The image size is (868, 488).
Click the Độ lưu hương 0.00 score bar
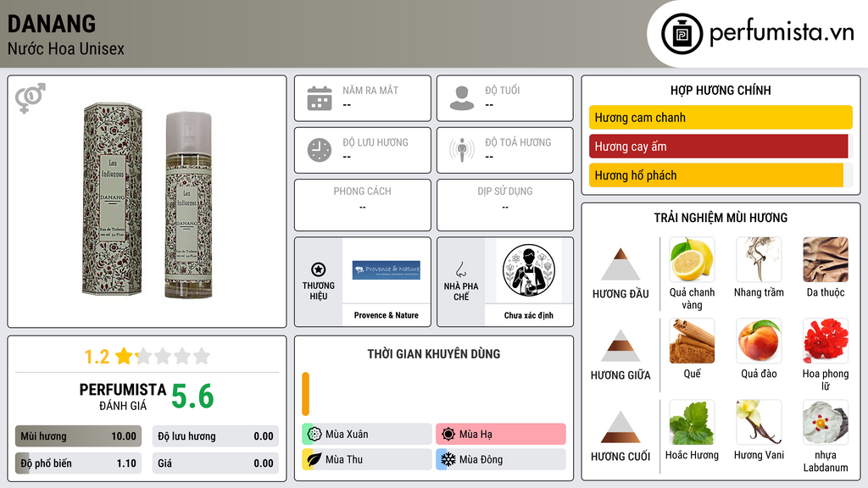215,436
